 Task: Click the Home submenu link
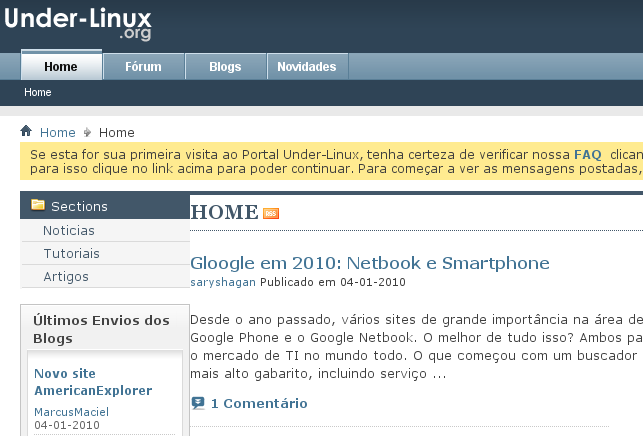click(x=38, y=92)
